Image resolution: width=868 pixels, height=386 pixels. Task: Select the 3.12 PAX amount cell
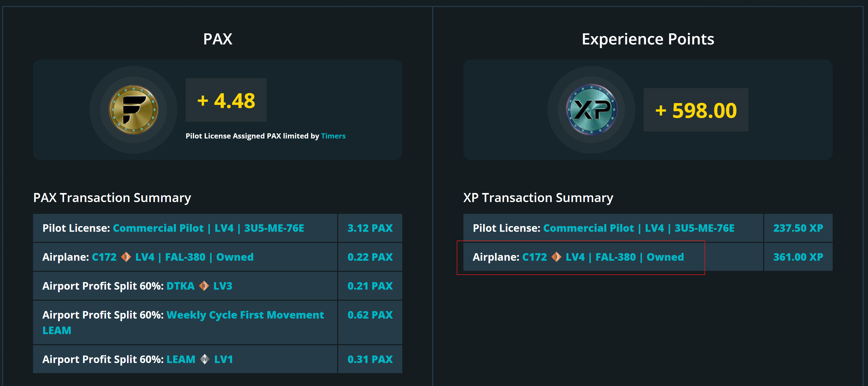[x=370, y=228]
